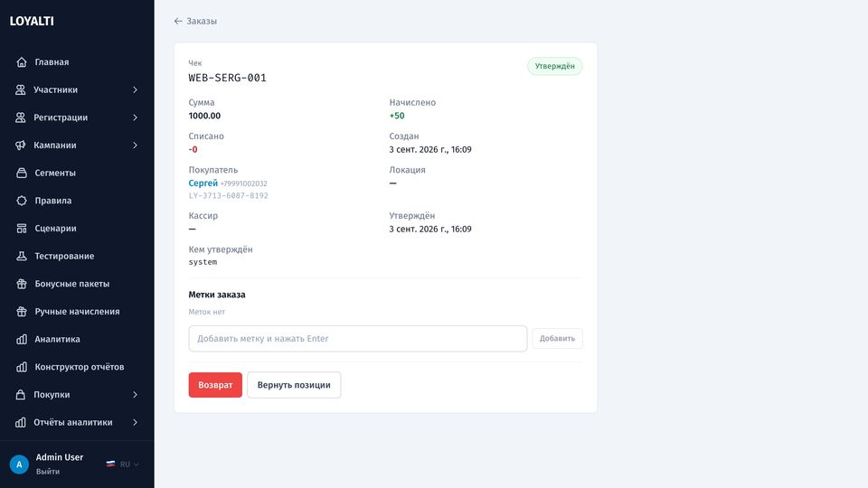Open buyer Сергей profile link
Image resolution: width=868 pixels, height=488 pixels.
pos(203,183)
